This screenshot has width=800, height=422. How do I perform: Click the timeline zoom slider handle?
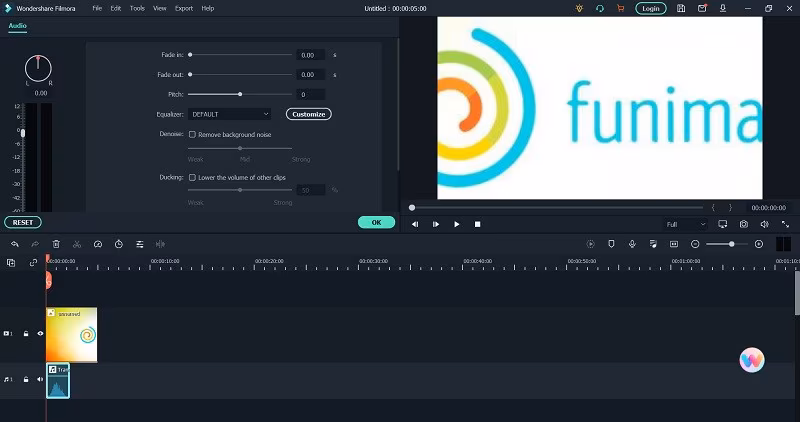tap(732, 244)
